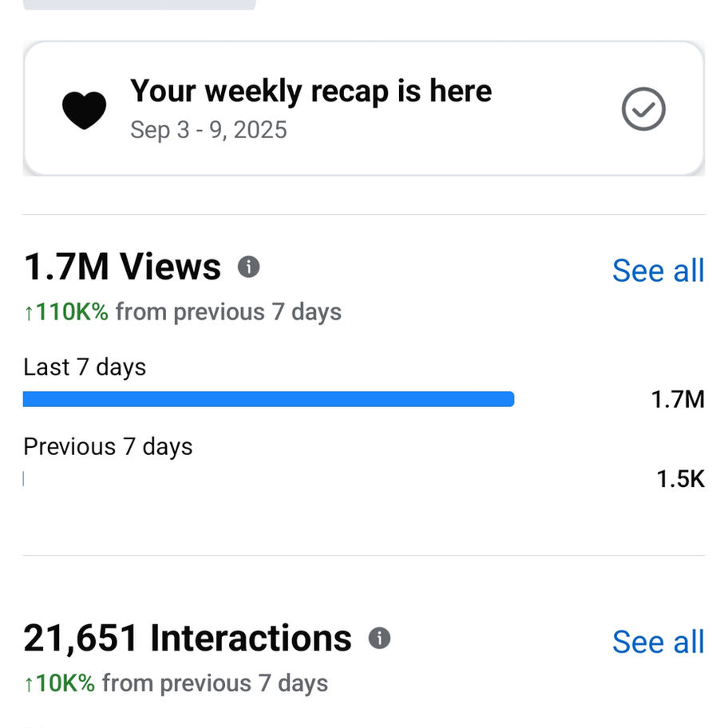Screen dimensions: 728x728
Task: Tap the 1.5K previous views value
Action: pyautogui.click(x=680, y=479)
